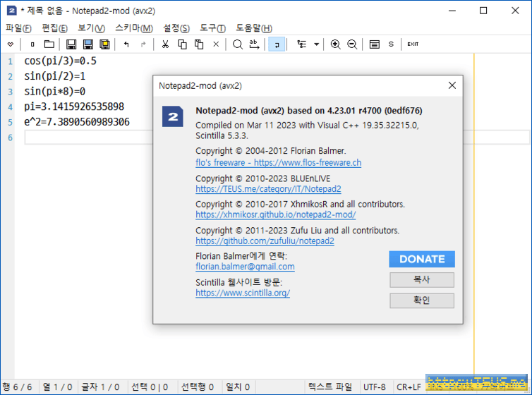The image size is (532, 395).
Task: Save the file with first floppy icon
Action: (x=71, y=44)
